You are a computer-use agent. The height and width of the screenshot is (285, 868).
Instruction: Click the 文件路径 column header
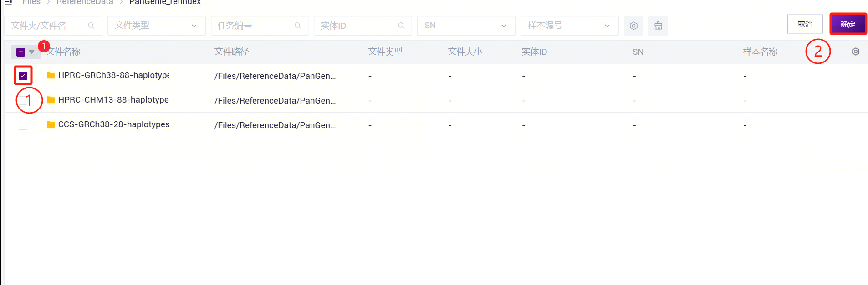click(232, 52)
